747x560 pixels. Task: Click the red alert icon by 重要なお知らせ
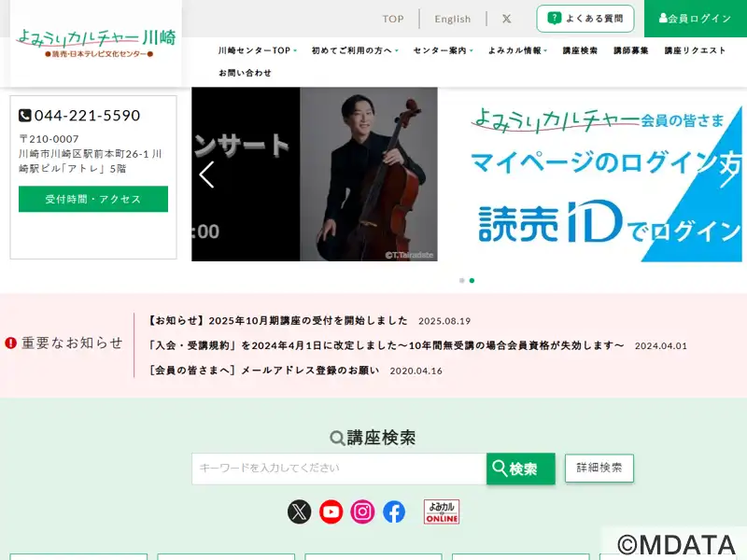[10, 343]
